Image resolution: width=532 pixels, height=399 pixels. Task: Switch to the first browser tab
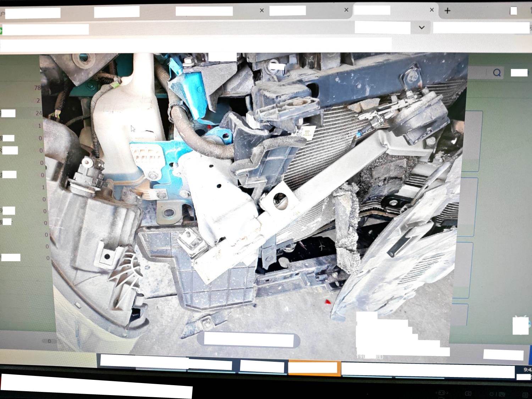(33, 13)
